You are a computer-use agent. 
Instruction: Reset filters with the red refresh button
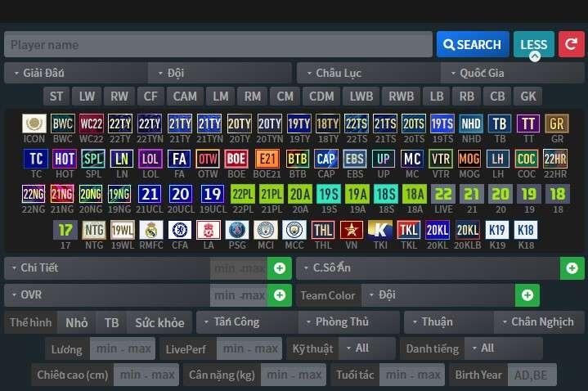571,45
